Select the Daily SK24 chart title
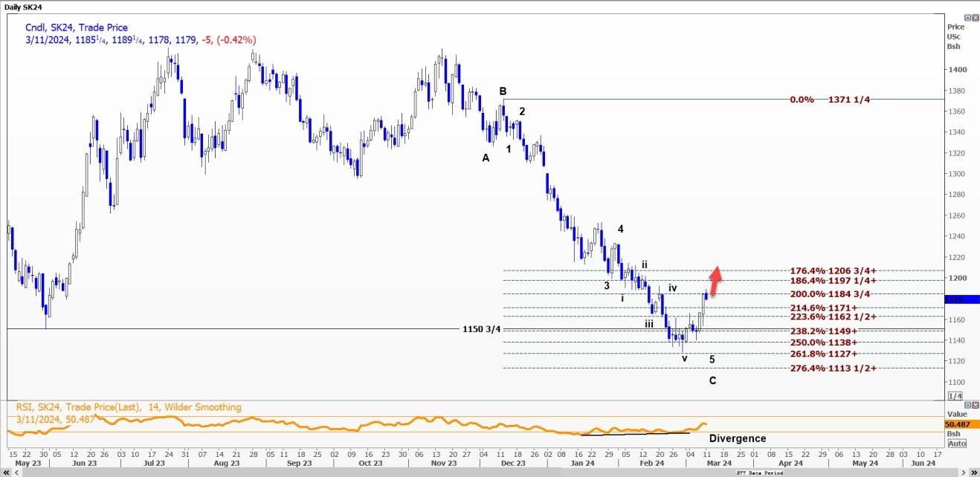Viewport: 980px width, 477px height. [x=22, y=6]
